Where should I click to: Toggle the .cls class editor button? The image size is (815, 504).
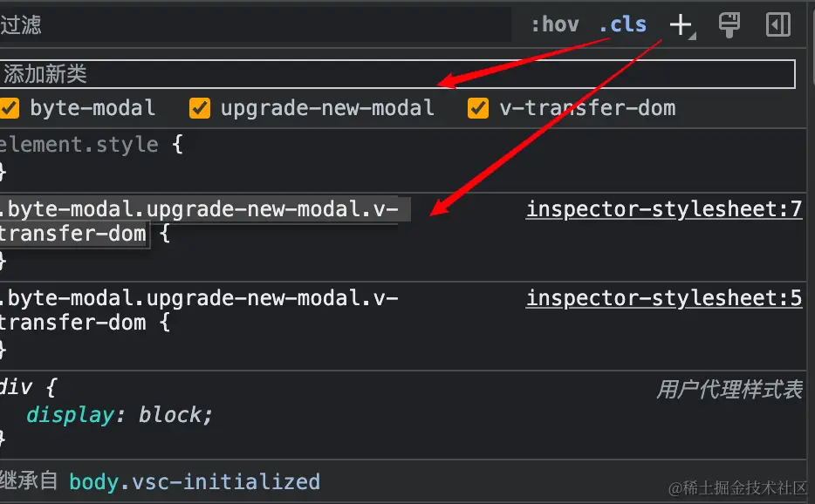(x=623, y=24)
